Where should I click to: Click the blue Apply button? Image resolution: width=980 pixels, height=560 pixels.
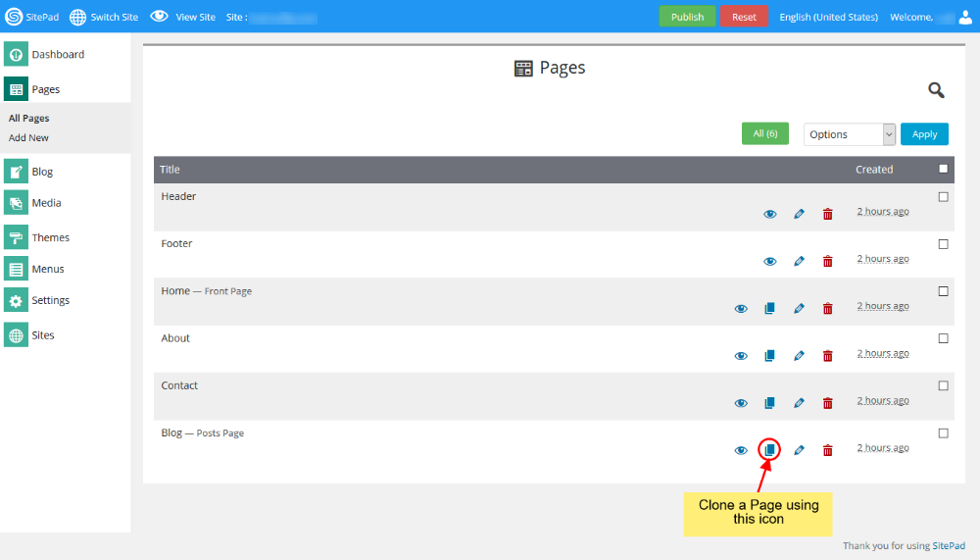pyautogui.click(x=924, y=134)
